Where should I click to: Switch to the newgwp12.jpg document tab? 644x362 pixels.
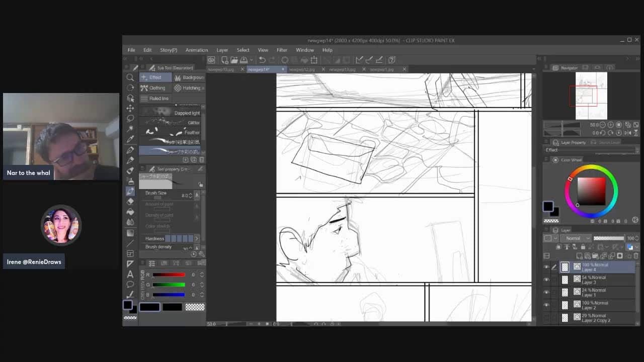coord(301,69)
